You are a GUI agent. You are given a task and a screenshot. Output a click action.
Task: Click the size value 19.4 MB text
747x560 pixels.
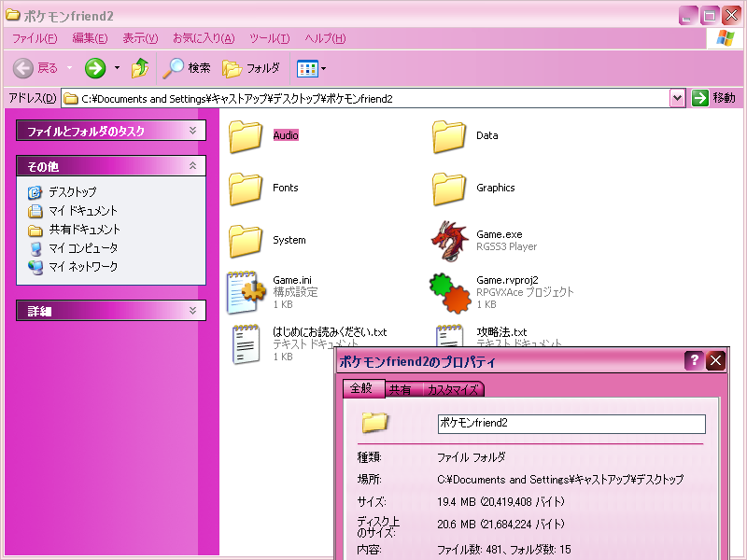coord(500,501)
